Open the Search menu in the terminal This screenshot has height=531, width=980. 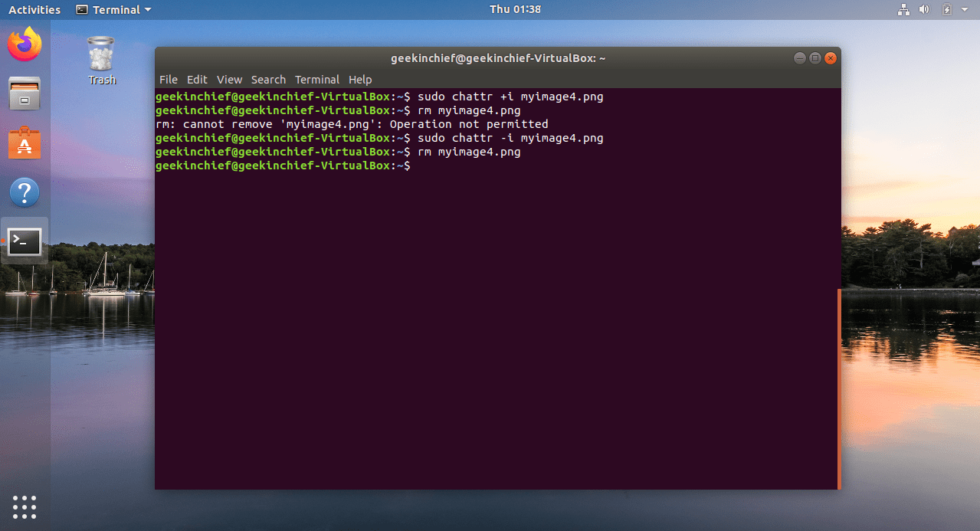pyautogui.click(x=268, y=79)
